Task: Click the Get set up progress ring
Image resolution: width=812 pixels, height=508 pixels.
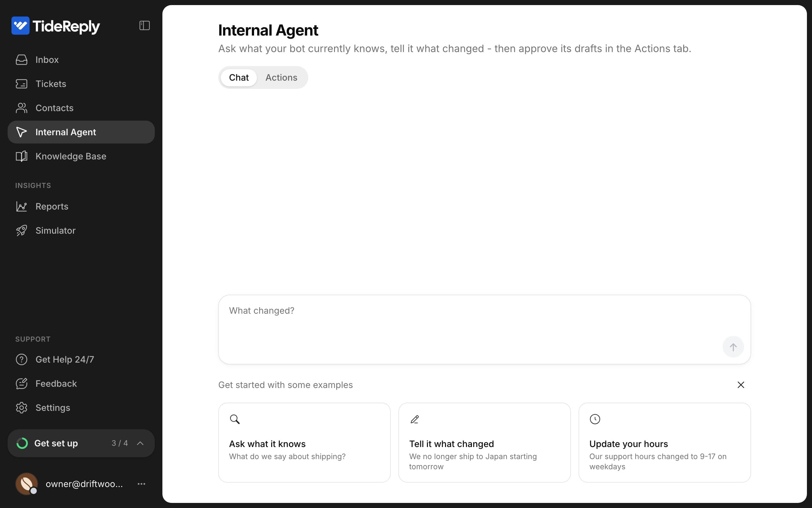Action: point(22,443)
